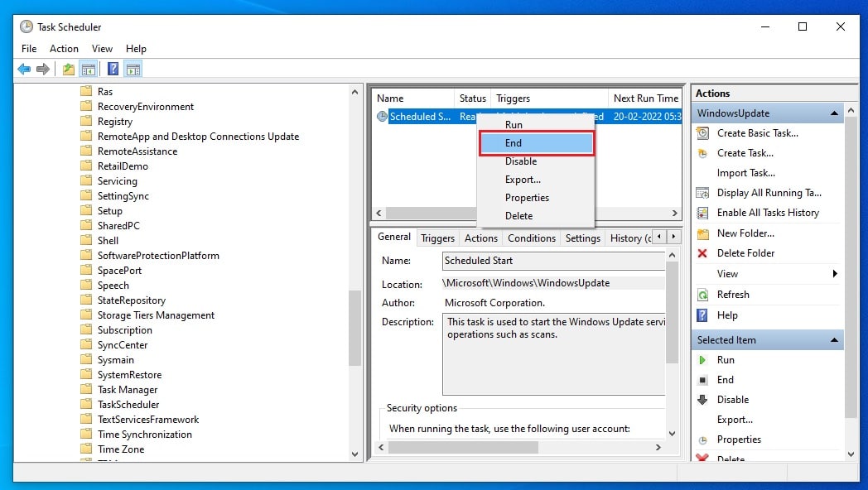Toggle the Show/Hide Console Tree toolbar icon
Viewport: 868px width, 490px height.
88,70
